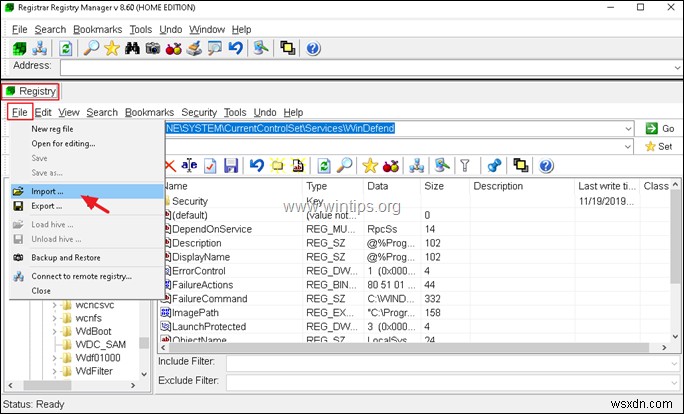Click the camera snapshot icon
This screenshot has height=414, width=684.
153,48
